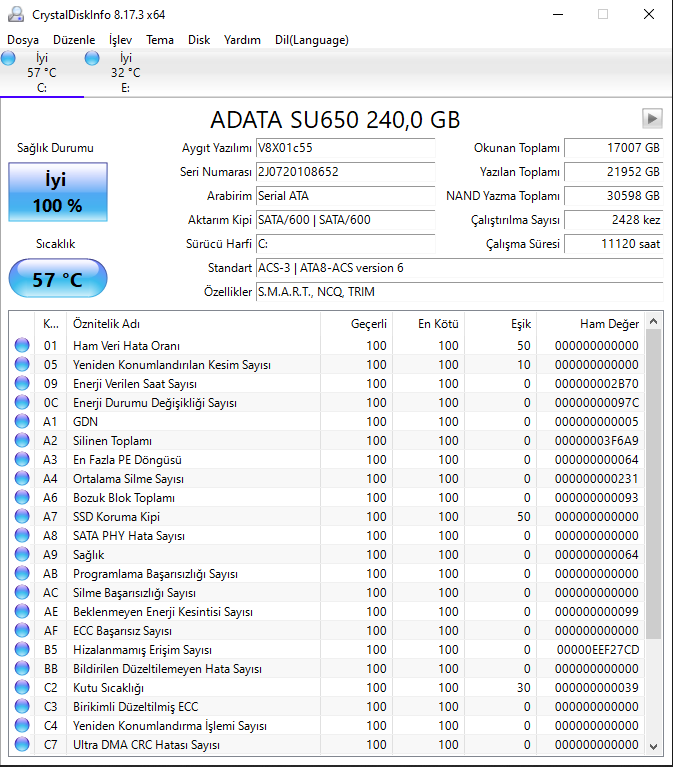The image size is (673, 767).
Task: Click the Yazılan Toplamı value 21952 GB
Action: click(613, 172)
